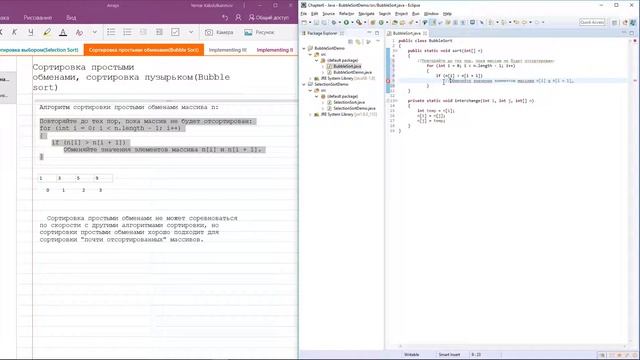Screen dimensions: 640x360
Task: Open Eclipse Help menu
Action: pyautogui.click(x=447, y=14)
